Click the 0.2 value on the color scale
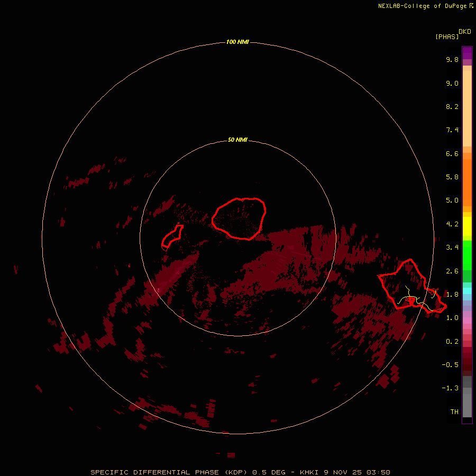This screenshot has width=476, height=476. 452,341
